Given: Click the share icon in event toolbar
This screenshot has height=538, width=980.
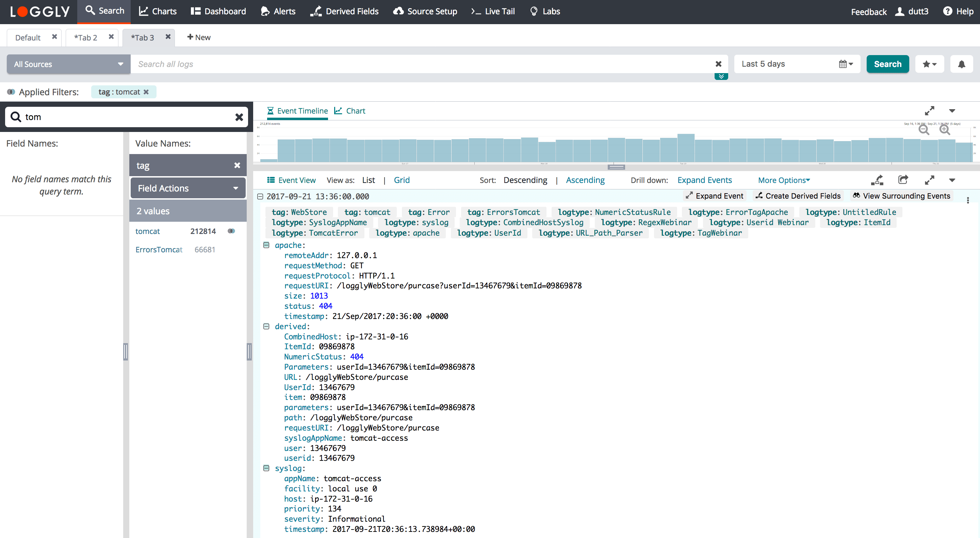Looking at the screenshot, I should (903, 180).
